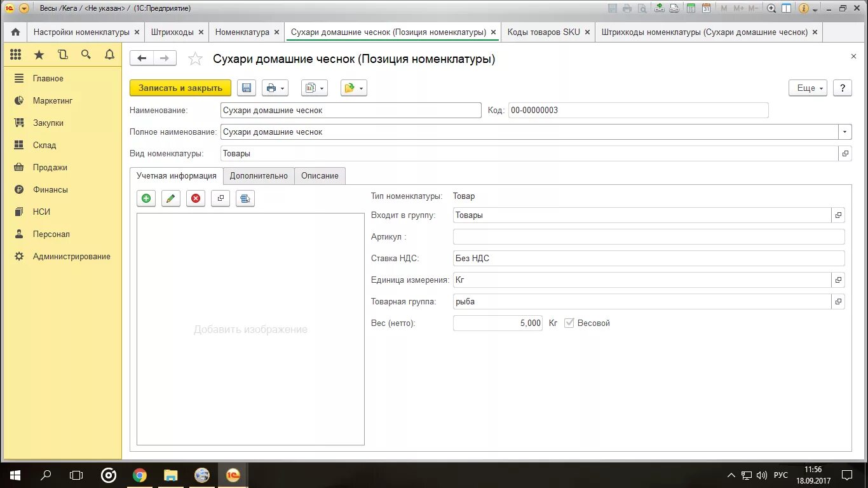868x488 pixels.
Task: Open the Вид номенклатуры field's open button
Action: pyautogui.click(x=845, y=153)
